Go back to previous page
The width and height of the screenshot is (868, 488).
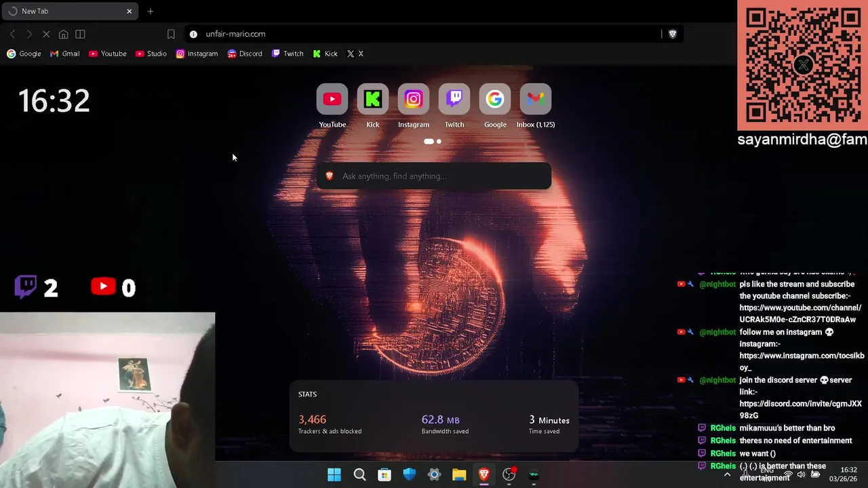point(13,34)
